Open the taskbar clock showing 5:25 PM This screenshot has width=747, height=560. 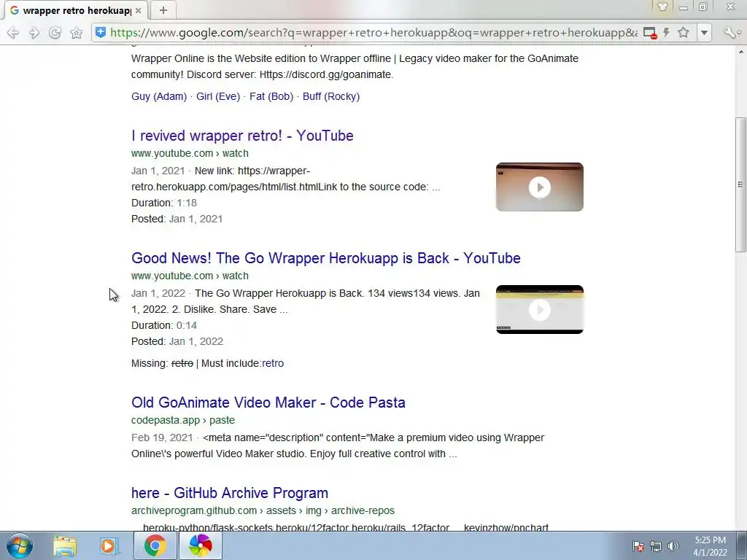710,546
